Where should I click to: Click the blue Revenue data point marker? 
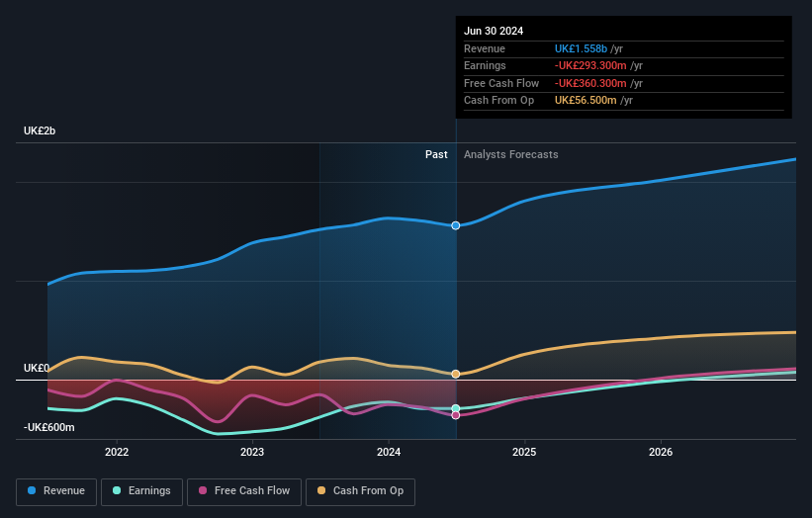coord(456,225)
